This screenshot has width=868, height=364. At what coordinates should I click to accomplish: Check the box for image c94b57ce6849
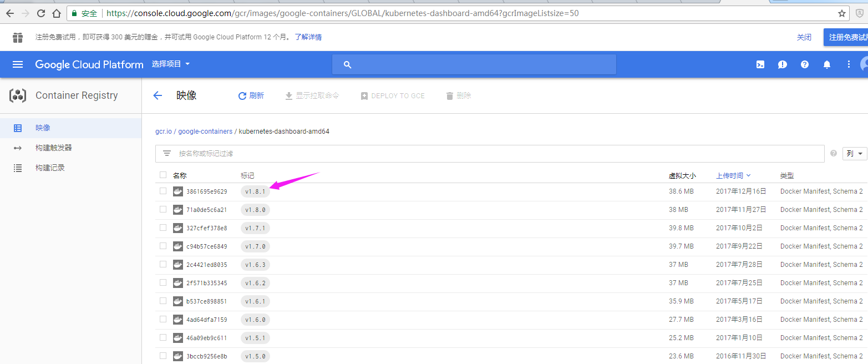[x=163, y=246]
